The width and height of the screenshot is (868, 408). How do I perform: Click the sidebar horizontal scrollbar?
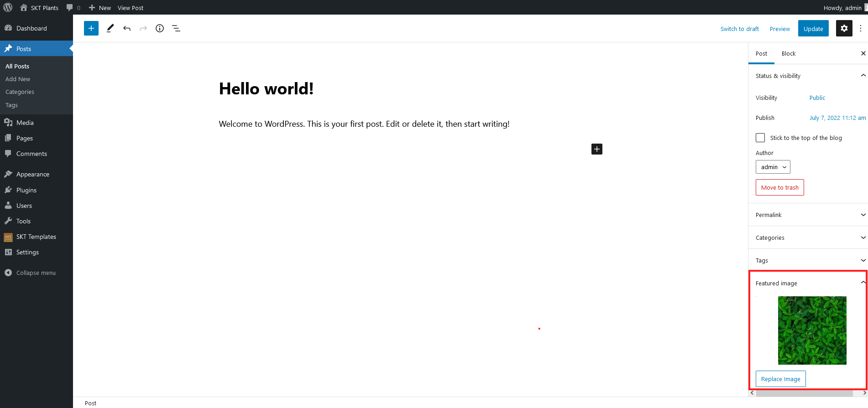804,393
